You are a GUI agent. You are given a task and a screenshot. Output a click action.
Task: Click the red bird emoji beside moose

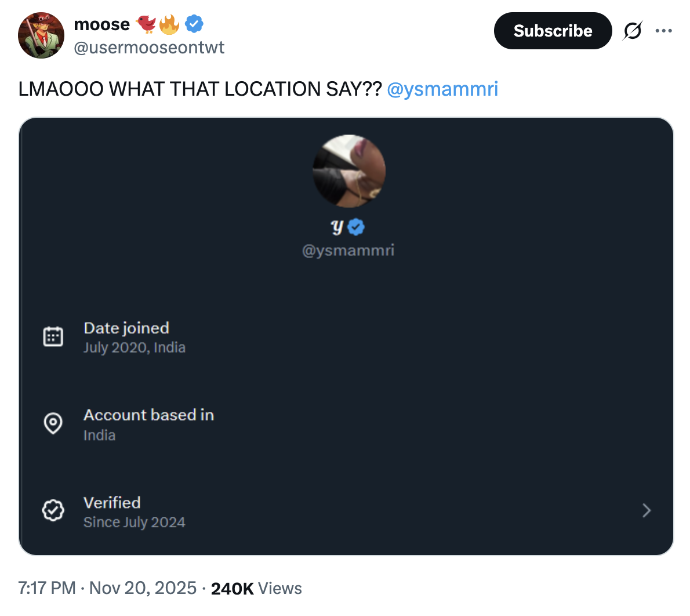click(146, 24)
